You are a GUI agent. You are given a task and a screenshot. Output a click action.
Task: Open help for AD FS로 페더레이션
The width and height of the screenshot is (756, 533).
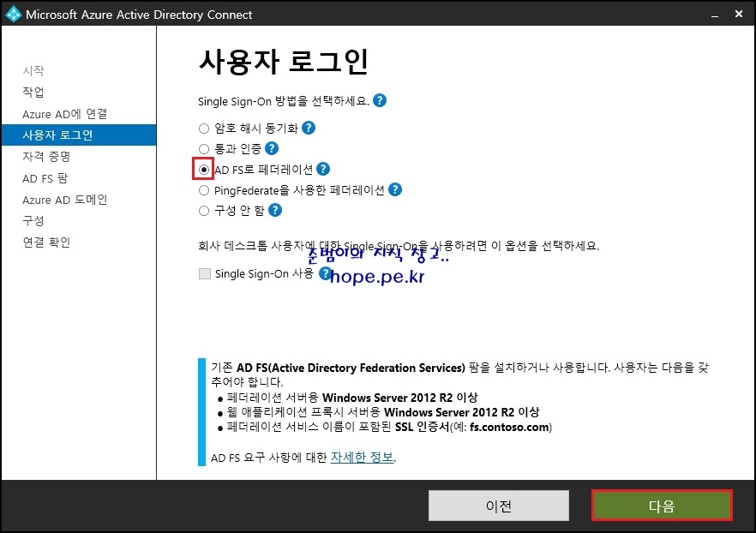[323, 169]
